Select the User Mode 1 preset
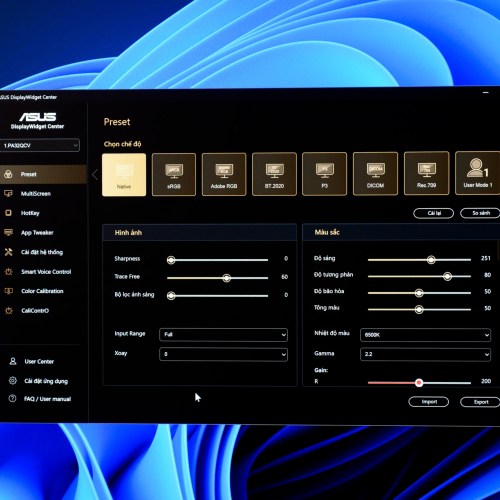 coord(477,173)
